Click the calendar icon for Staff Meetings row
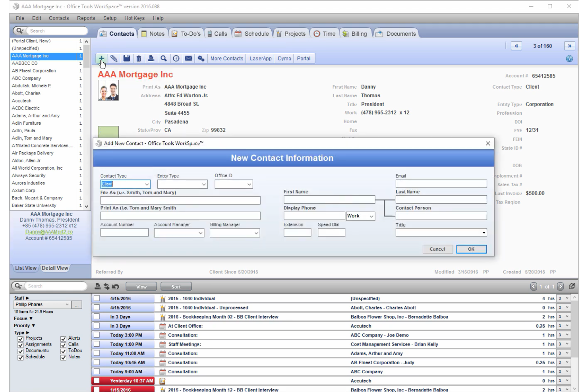Screen dimensions: 588x392 point(162,344)
